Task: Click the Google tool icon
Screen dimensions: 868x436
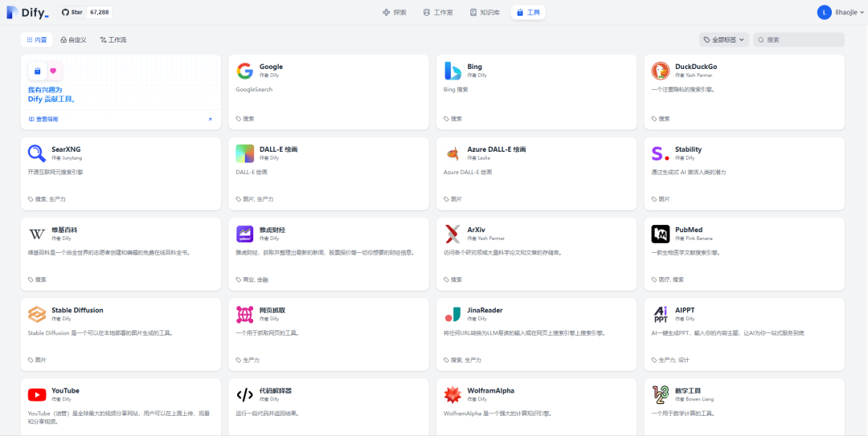Action: (x=244, y=71)
